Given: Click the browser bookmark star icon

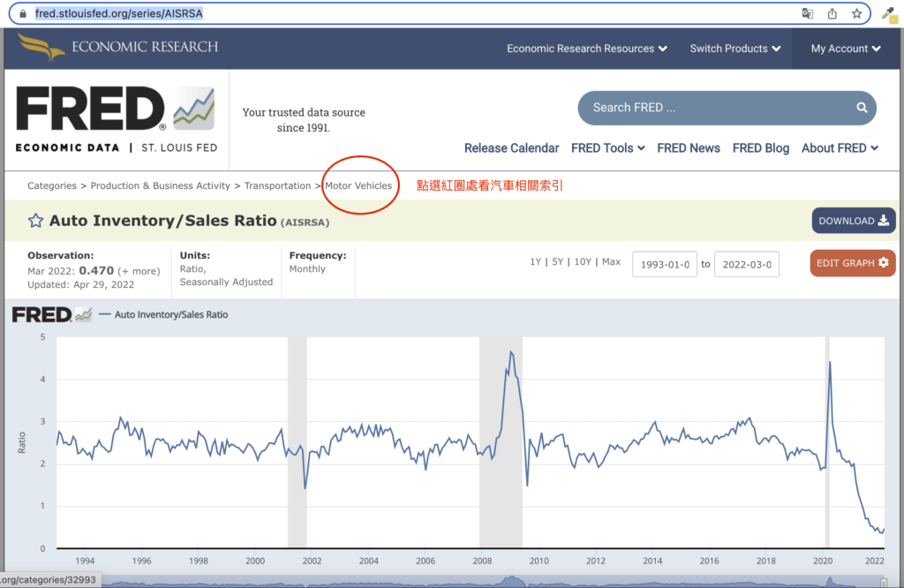Looking at the screenshot, I should (x=856, y=14).
